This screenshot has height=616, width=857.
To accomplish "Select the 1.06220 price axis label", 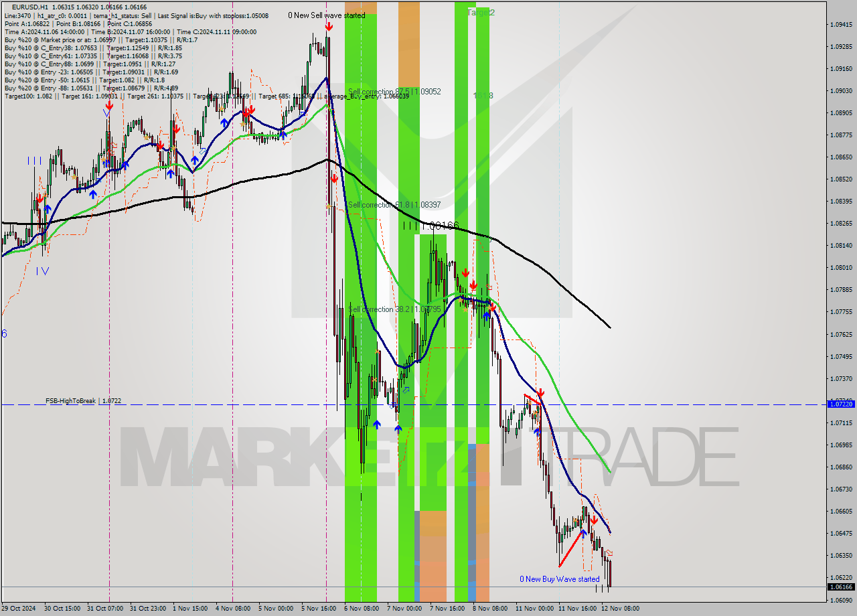I will click(841, 577).
